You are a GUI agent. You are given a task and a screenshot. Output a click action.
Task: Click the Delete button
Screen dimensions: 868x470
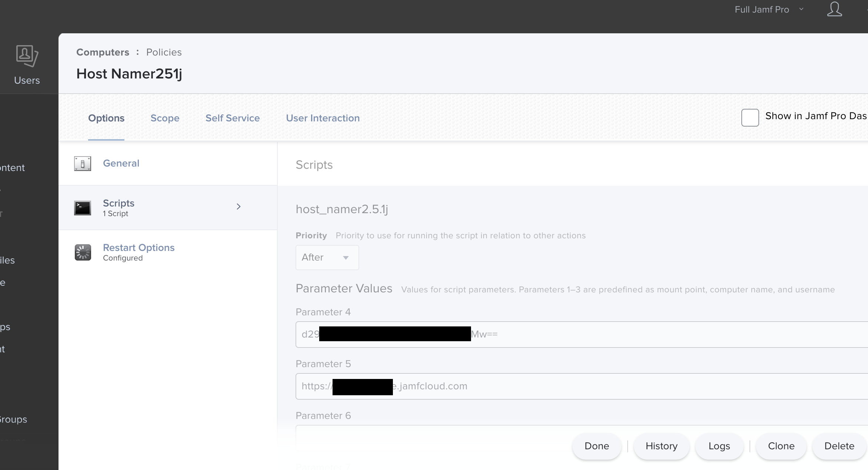pos(839,446)
